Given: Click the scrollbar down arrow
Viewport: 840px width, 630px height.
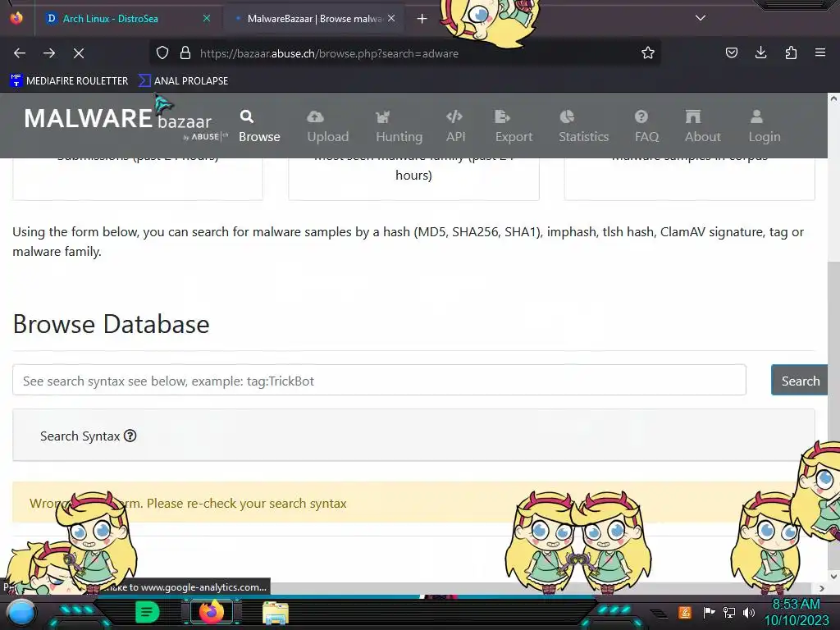Looking at the screenshot, I should [833, 577].
